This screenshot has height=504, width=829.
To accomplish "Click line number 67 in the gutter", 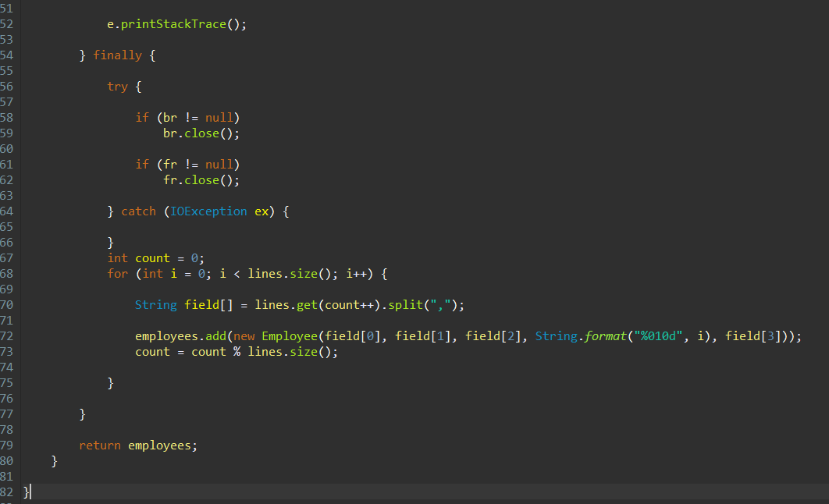I will (x=8, y=257).
